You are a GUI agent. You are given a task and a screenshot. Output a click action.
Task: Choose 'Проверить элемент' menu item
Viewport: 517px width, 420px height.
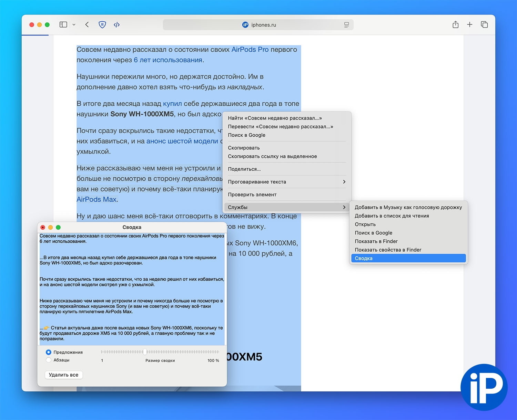pyautogui.click(x=287, y=195)
